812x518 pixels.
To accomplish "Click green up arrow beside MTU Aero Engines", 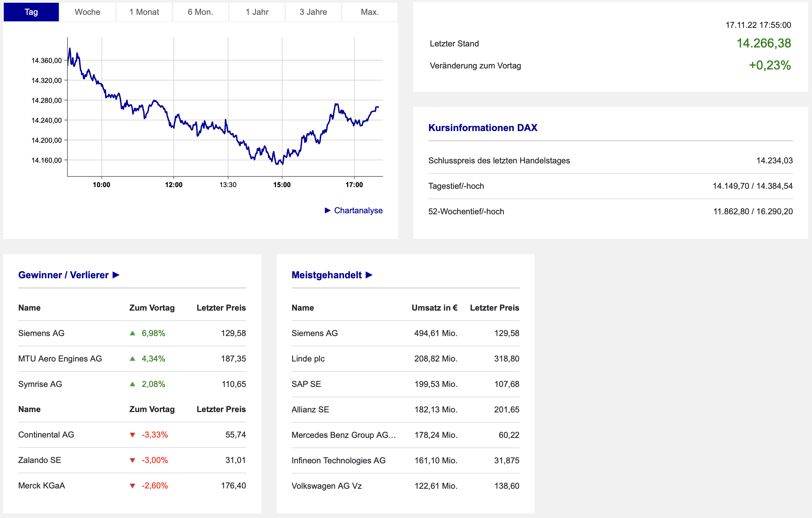I will [x=132, y=359].
